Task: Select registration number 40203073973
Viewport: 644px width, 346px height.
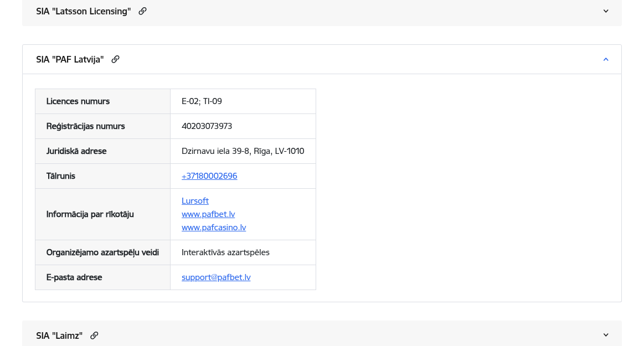Action: pyautogui.click(x=207, y=126)
